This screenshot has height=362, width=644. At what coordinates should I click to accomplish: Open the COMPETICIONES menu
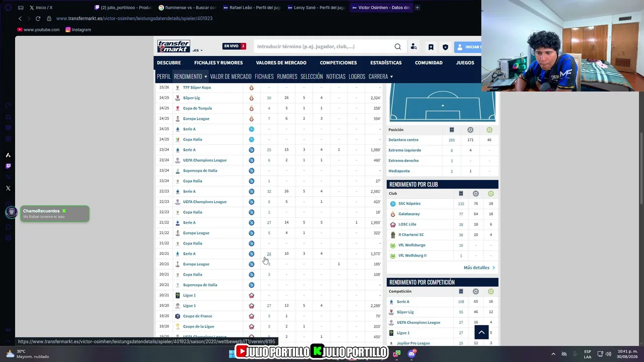click(338, 63)
